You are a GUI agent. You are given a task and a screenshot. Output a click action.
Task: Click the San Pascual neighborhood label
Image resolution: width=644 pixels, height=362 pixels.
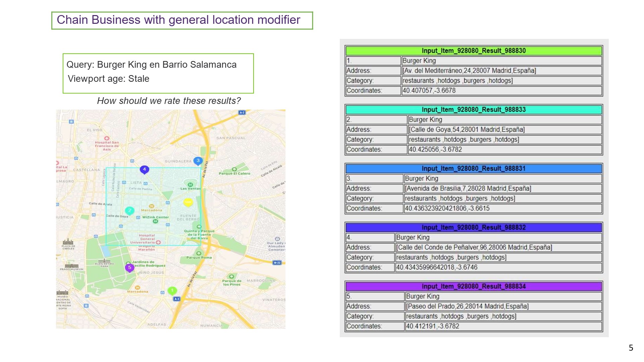click(x=231, y=138)
